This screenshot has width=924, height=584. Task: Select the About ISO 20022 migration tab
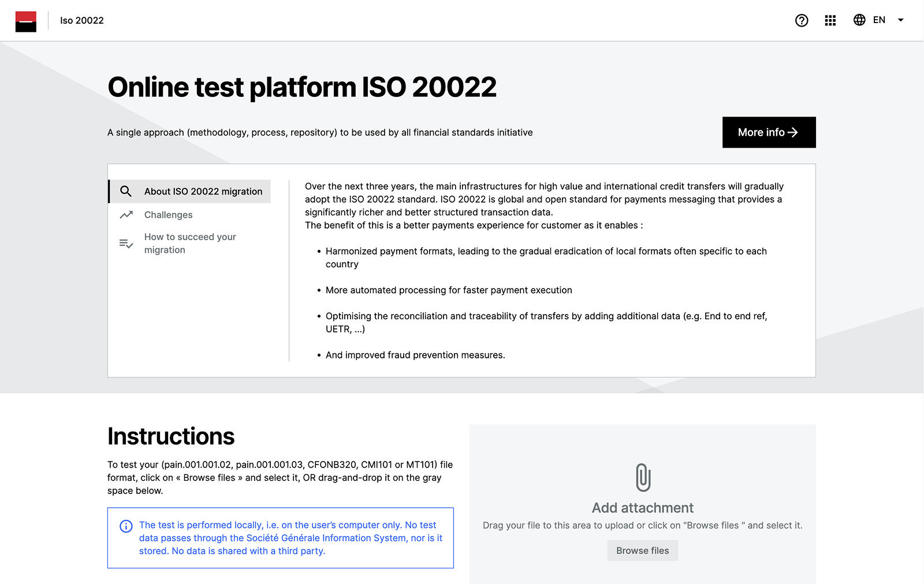203,192
